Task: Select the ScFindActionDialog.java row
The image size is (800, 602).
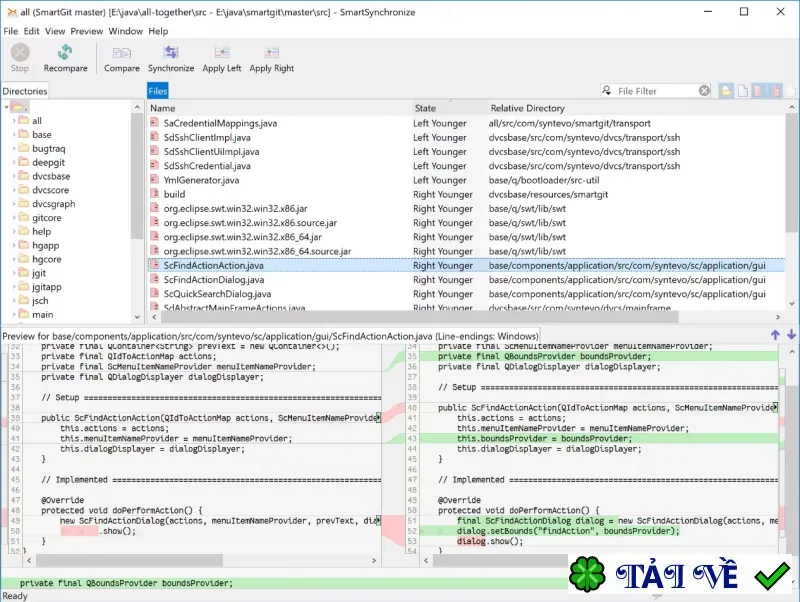Action: point(467,280)
